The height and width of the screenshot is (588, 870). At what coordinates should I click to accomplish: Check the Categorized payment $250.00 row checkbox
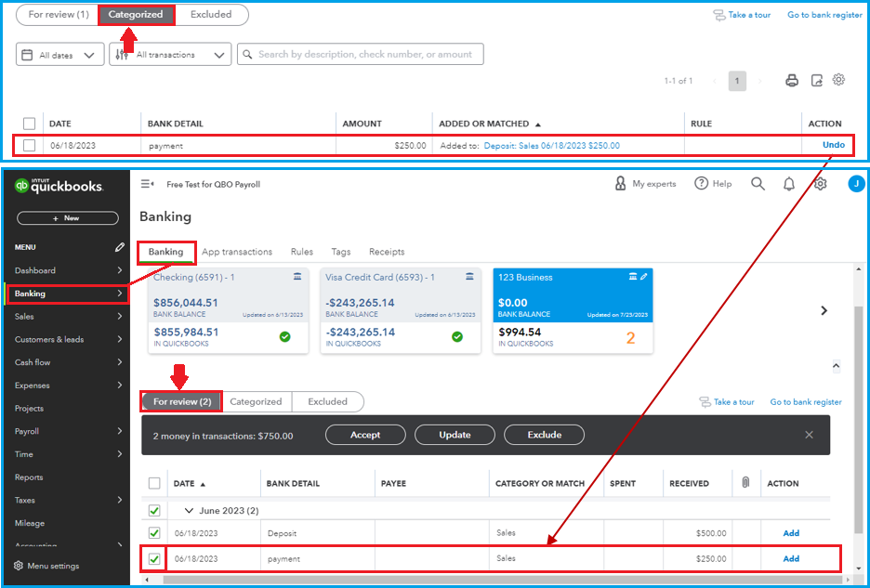(x=30, y=145)
